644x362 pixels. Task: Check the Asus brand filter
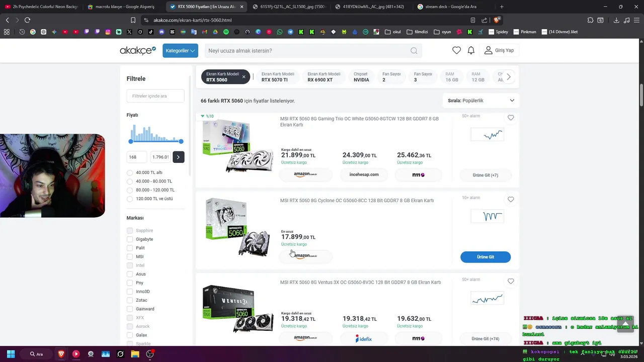130,274
